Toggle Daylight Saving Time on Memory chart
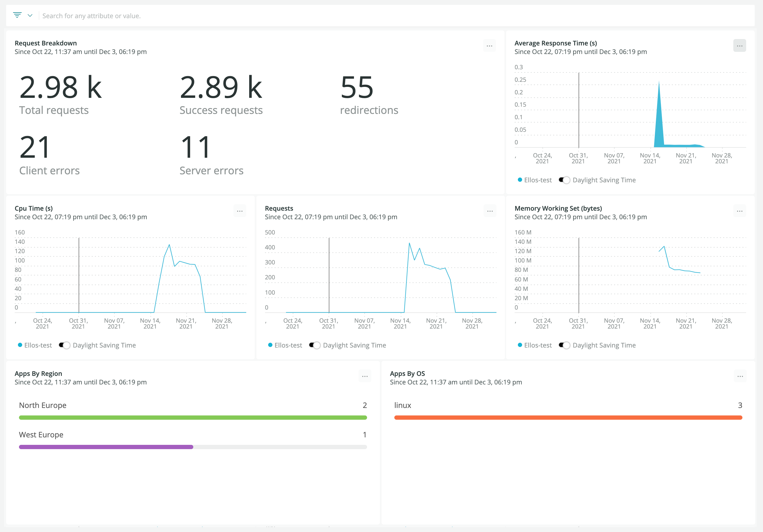Image resolution: width=763 pixels, height=532 pixels. (564, 345)
